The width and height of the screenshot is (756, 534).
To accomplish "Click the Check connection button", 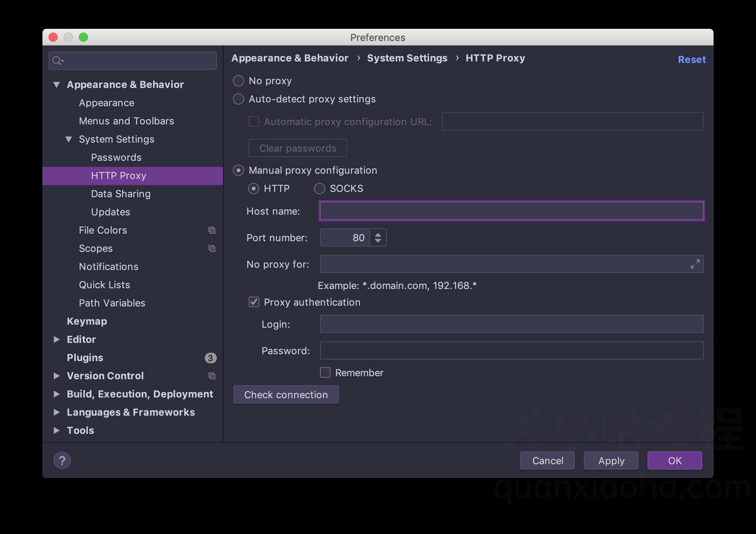I will 285,394.
